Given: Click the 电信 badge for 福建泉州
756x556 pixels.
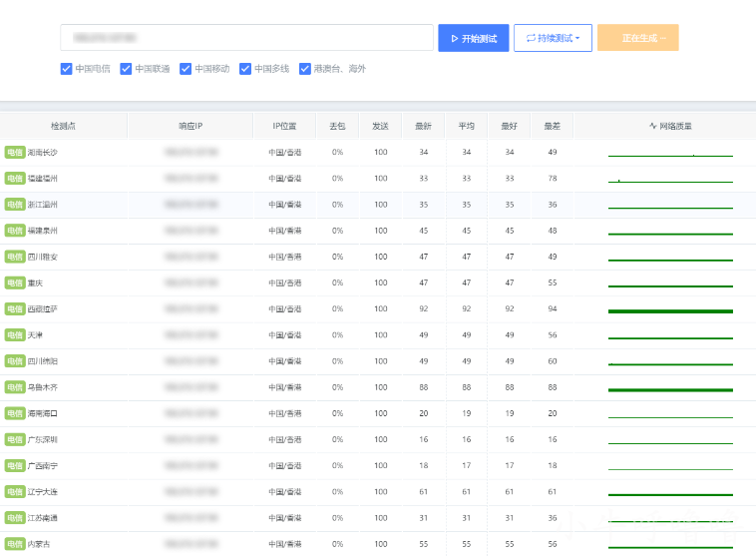Looking at the screenshot, I should coord(15,231).
